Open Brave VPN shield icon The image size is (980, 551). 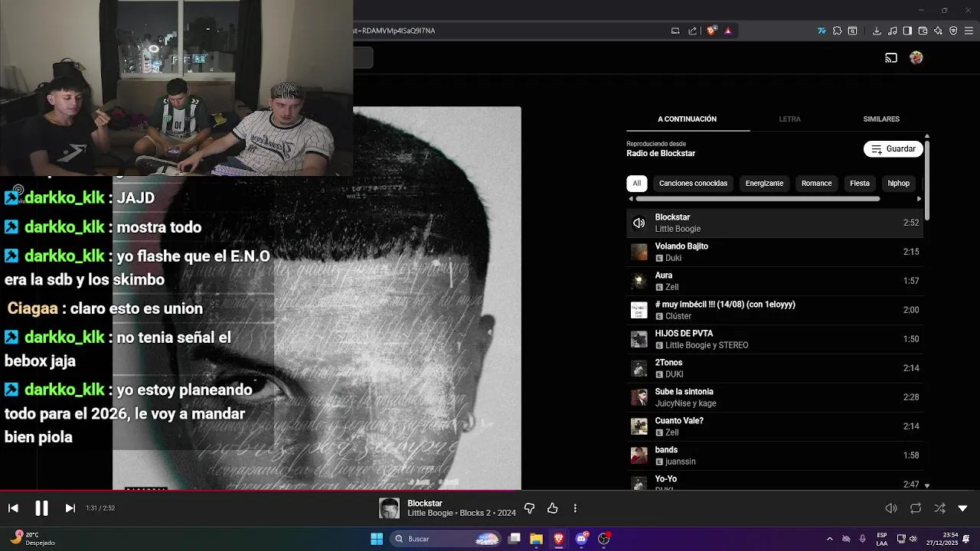click(x=953, y=31)
